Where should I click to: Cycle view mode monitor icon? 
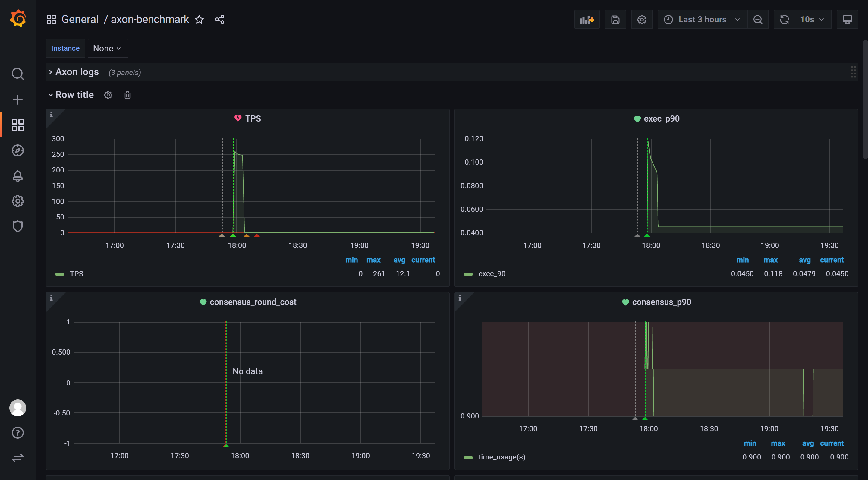pos(847,20)
